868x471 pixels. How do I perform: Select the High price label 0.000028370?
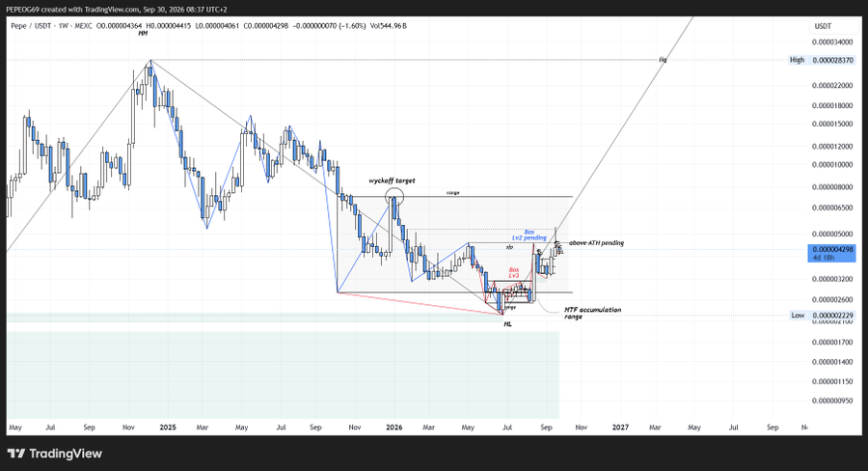click(x=822, y=60)
